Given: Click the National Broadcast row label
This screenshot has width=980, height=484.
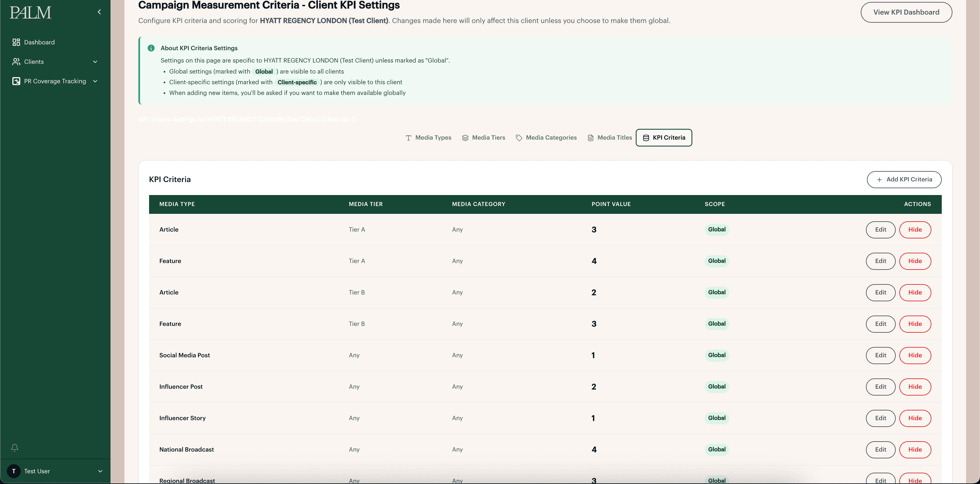Looking at the screenshot, I should [186, 449].
